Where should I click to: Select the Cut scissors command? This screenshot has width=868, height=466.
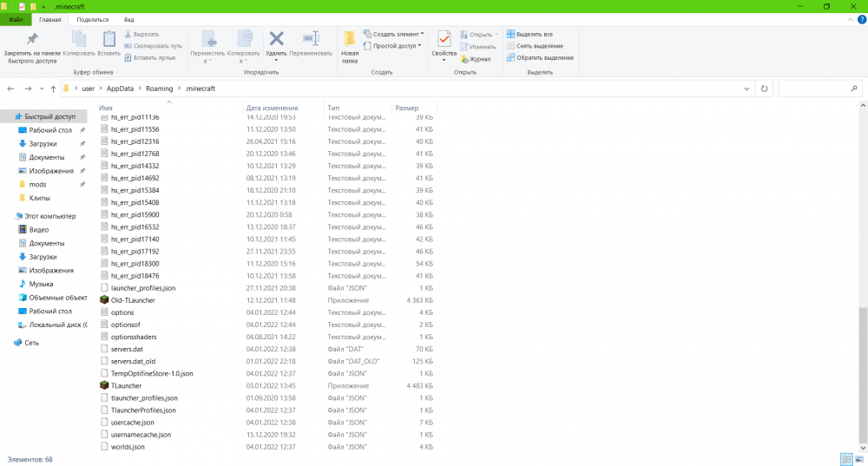141,35
